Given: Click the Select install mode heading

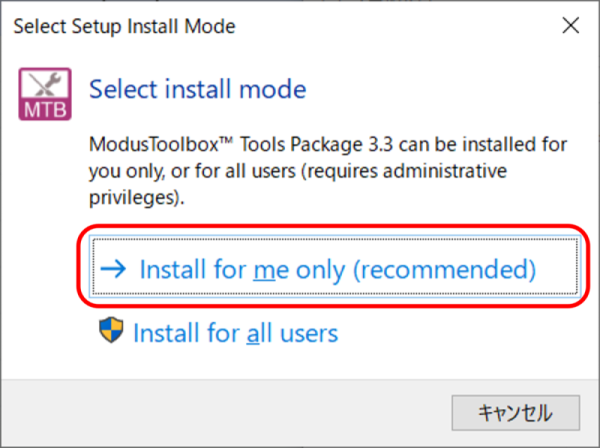Looking at the screenshot, I should (x=197, y=89).
